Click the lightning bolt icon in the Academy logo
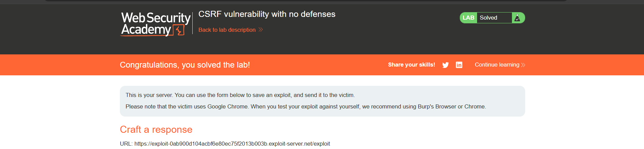 click(x=179, y=30)
